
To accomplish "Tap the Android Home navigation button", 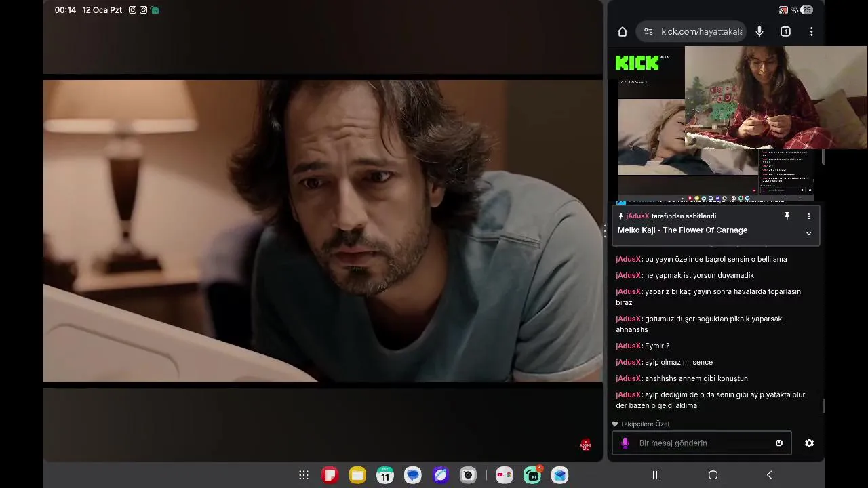I will click(713, 475).
